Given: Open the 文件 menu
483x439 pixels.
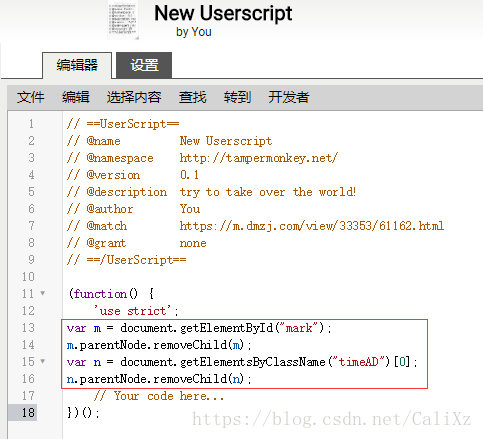Looking at the screenshot, I should (30, 97).
